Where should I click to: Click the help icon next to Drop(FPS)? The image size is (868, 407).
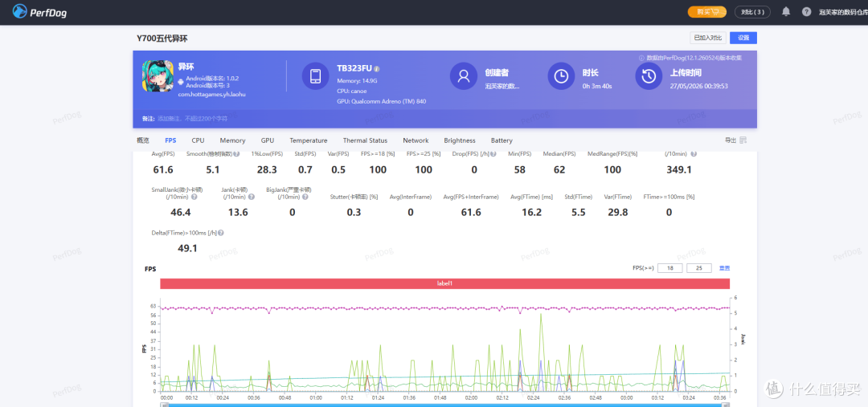coord(493,154)
